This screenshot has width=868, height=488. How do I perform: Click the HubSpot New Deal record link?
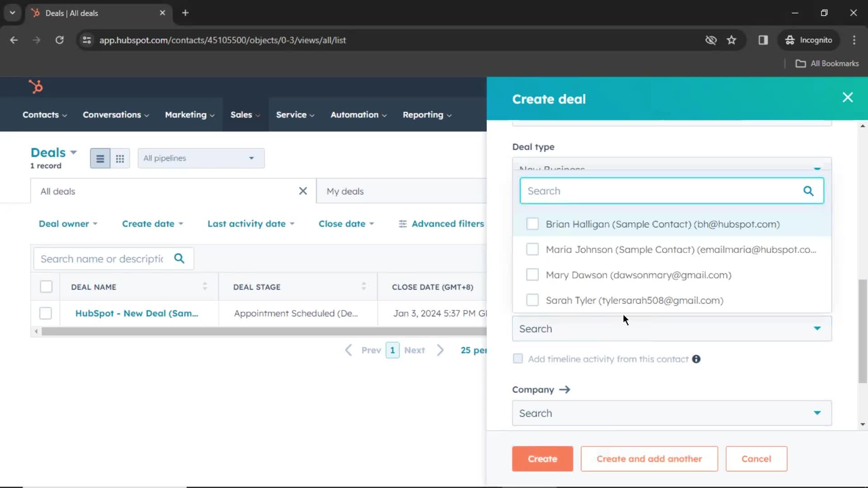coord(137,313)
